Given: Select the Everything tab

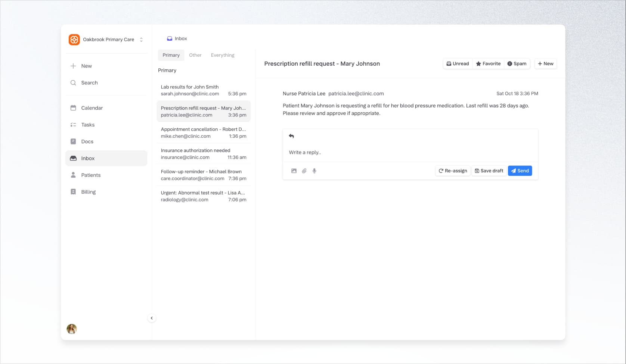Looking at the screenshot, I should pos(223,55).
